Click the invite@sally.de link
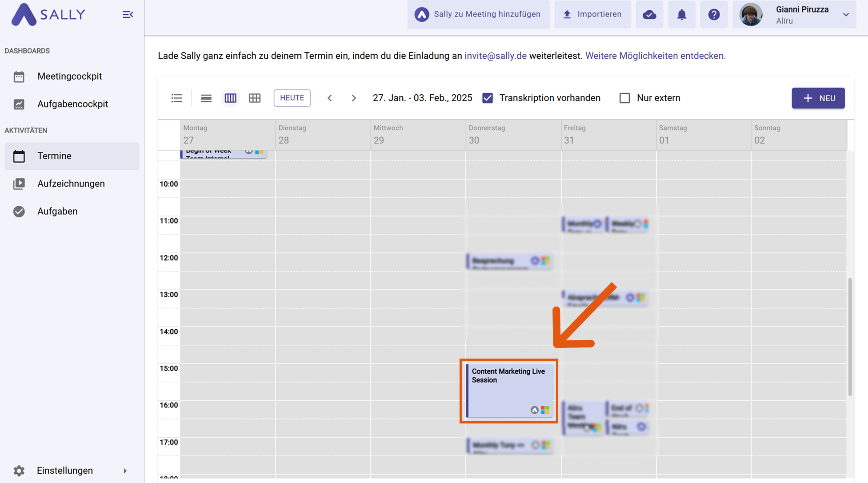Image resolution: width=868 pixels, height=483 pixels. pyautogui.click(x=495, y=56)
